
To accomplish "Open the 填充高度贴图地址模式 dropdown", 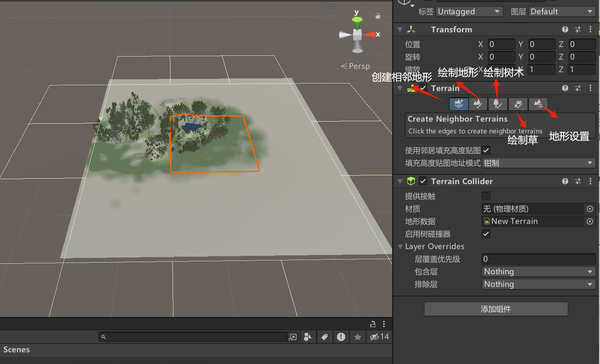I will coord(539,163).
